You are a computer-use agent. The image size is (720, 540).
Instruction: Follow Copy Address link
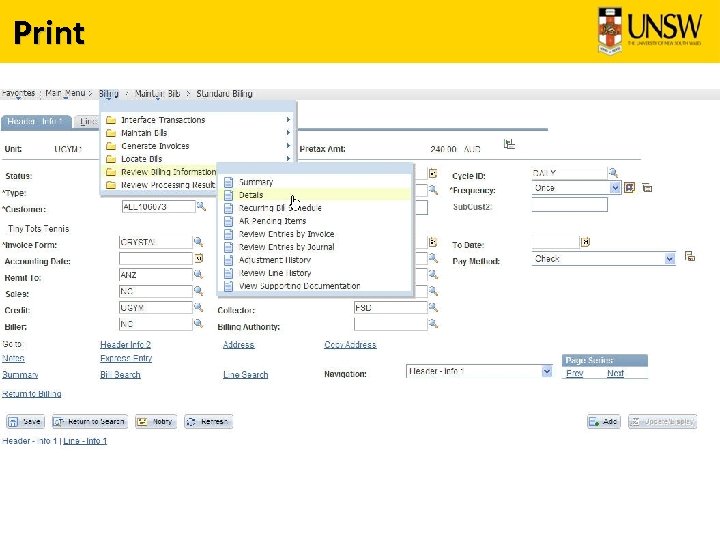(350, 344)
